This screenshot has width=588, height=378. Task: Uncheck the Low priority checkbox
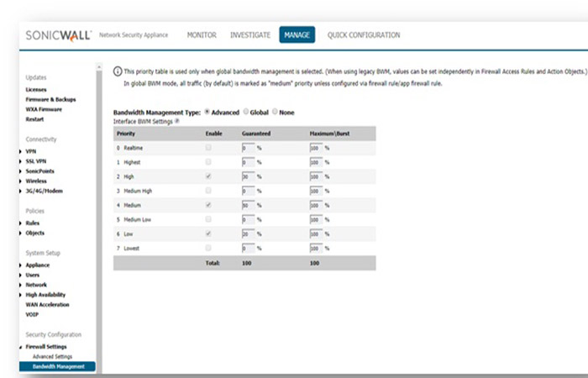pyautogui.click(x=208, y=234)
